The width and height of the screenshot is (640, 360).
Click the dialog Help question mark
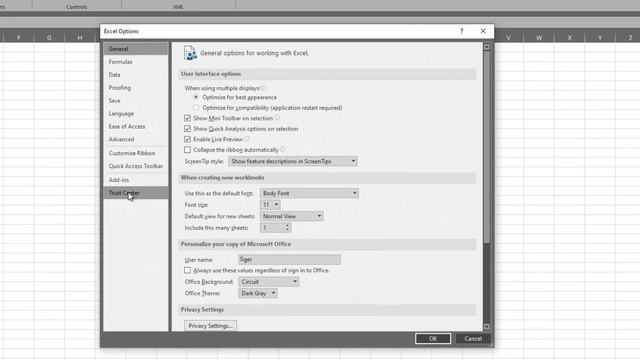coord(462,31)
